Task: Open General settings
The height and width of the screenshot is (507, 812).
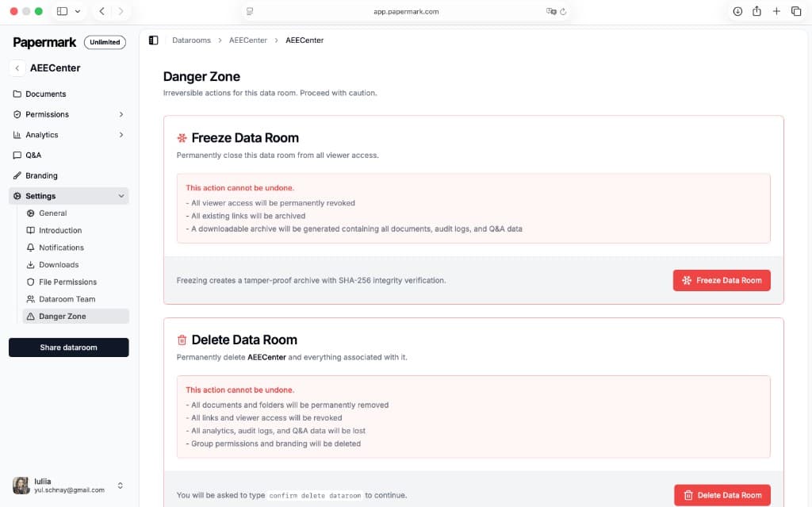Action: tap(75, 213)
